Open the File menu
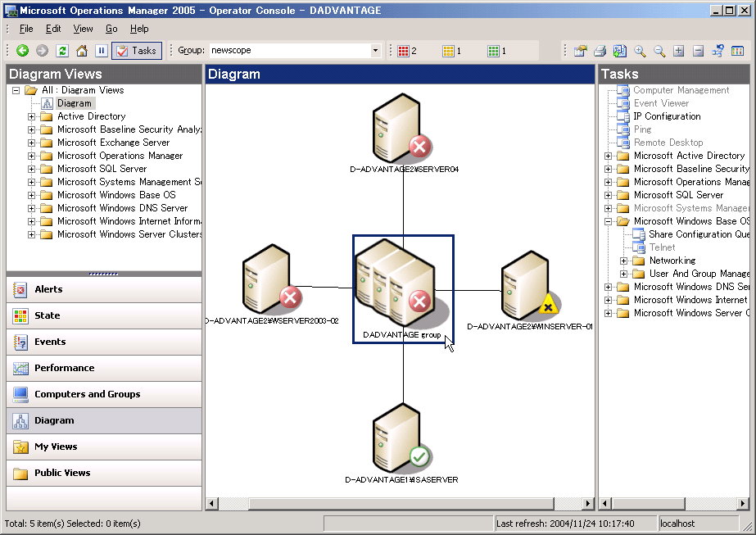This screenshot has height=535, width=756. click(26, 29)
